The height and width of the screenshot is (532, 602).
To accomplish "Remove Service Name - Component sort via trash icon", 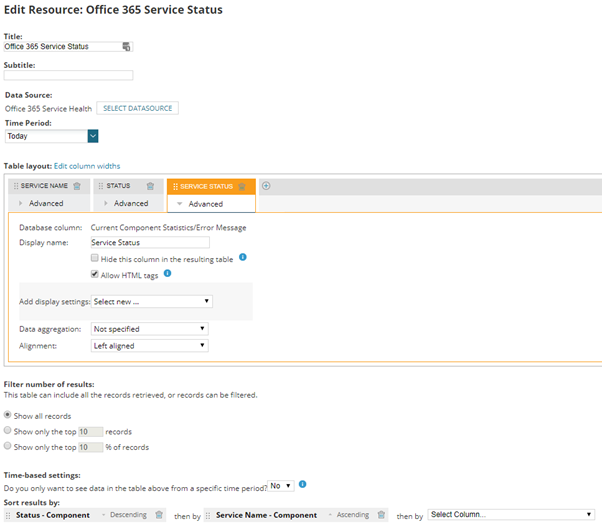I will [x=381, y=515].
